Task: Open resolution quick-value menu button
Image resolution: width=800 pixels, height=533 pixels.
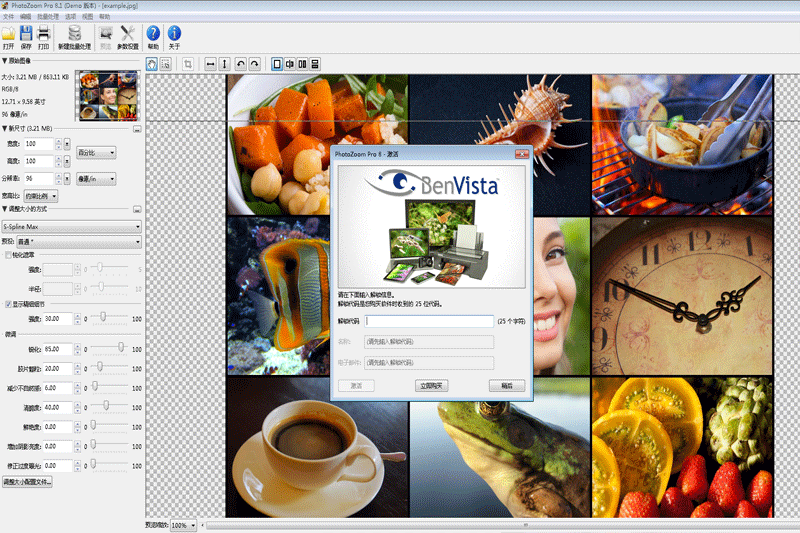Action: point(67,179)
